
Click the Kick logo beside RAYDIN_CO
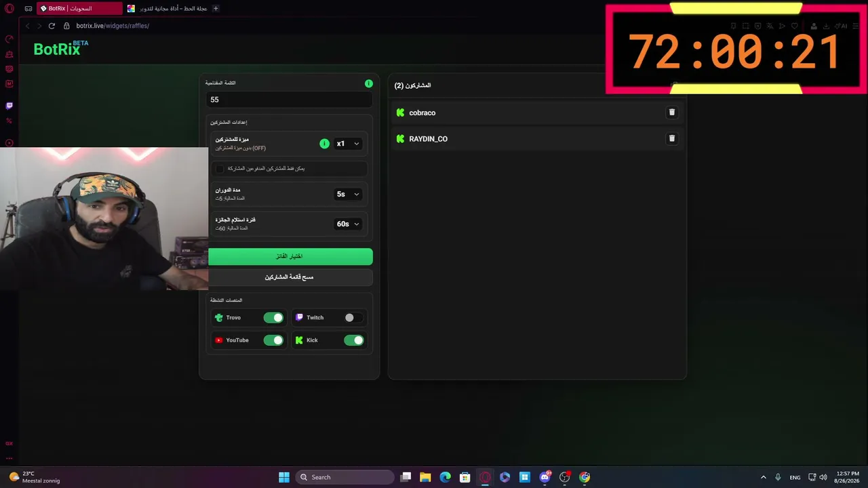400,139
